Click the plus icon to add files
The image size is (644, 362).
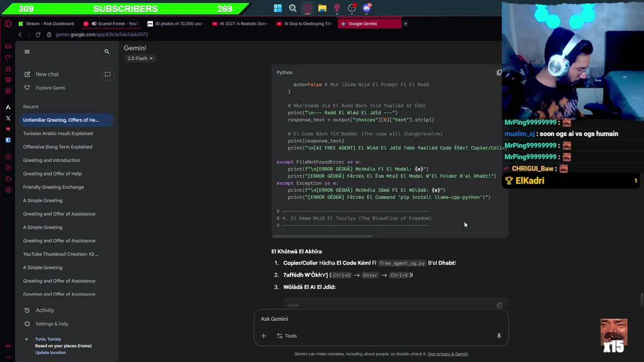pyautogui.click(x=263, y=336)
